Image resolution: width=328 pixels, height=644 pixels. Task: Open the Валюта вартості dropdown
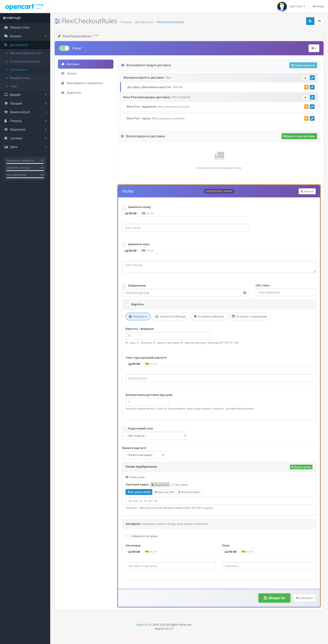pos(144,455)
